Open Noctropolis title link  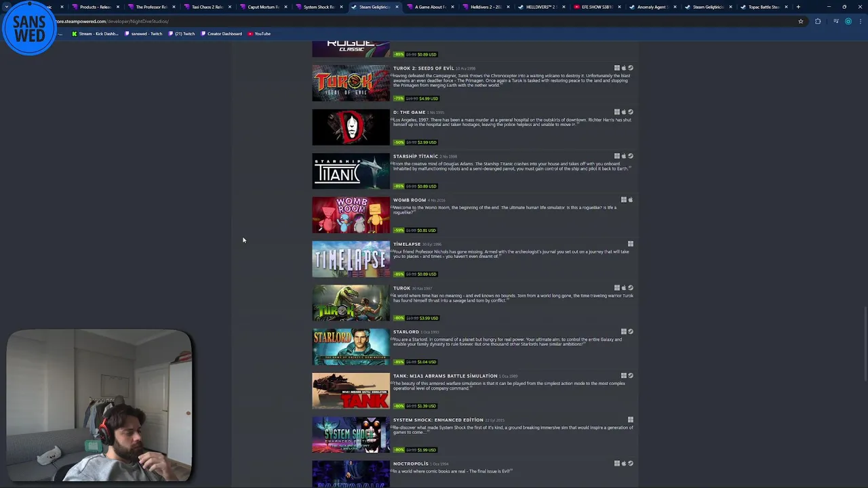[x=411, y=464]
